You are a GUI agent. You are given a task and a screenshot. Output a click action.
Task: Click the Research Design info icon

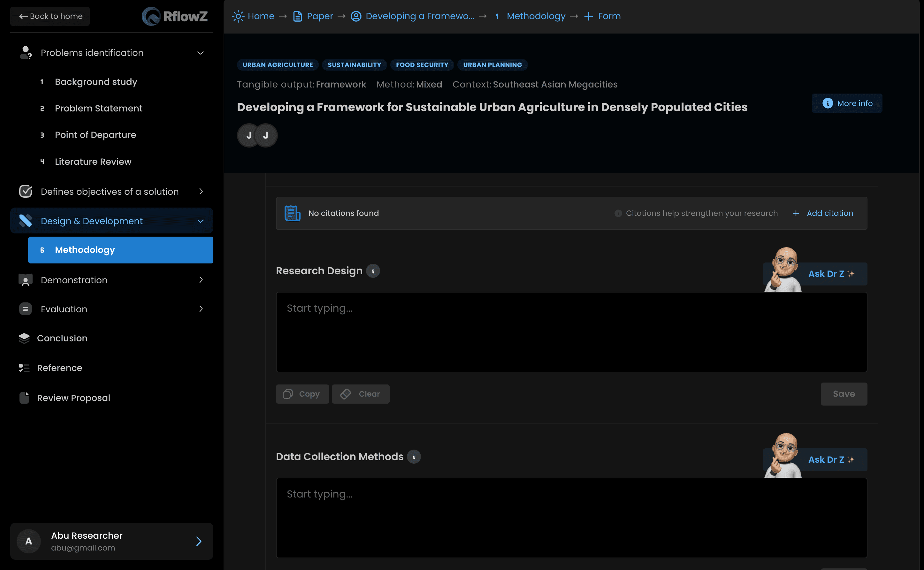373,271
